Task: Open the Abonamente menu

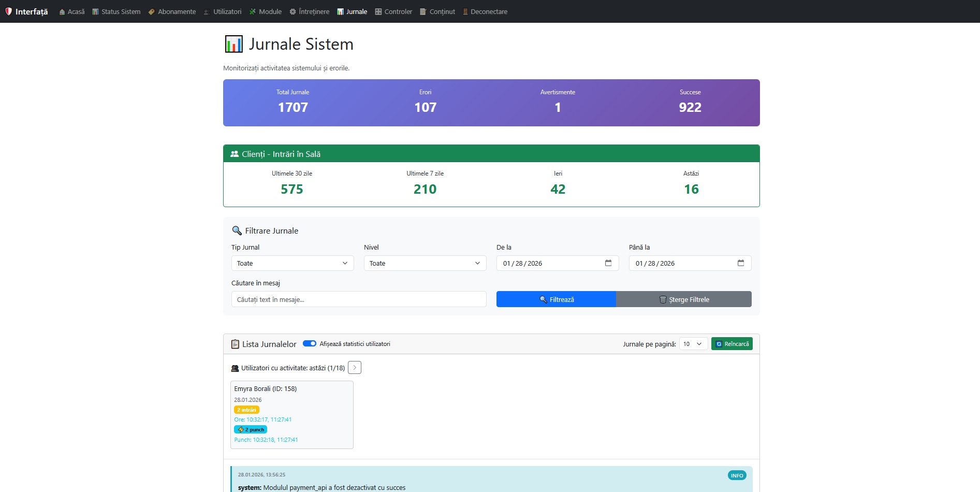Action: click(x=172, y=11)
